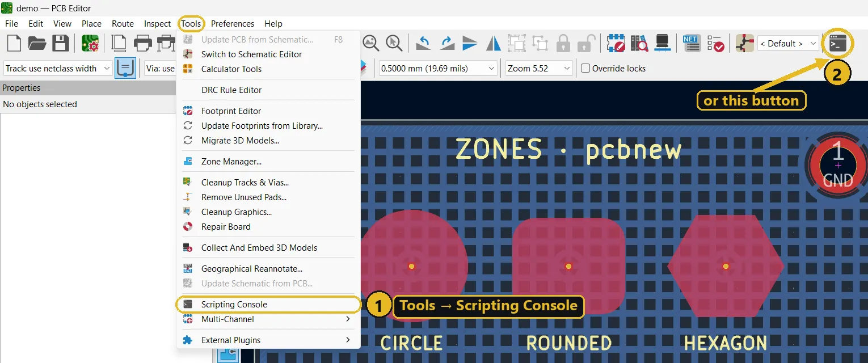This screenshot has height=363, width=868.
Task: Open DRC Rule Editor
Action: pos(268,90)
